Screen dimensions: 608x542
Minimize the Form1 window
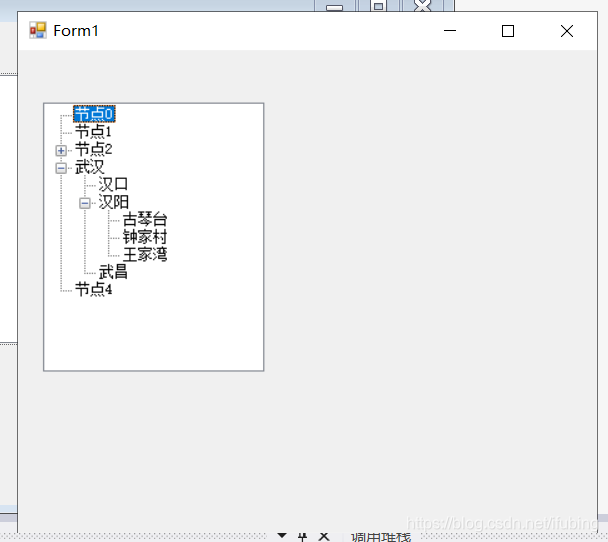[450, 31]
